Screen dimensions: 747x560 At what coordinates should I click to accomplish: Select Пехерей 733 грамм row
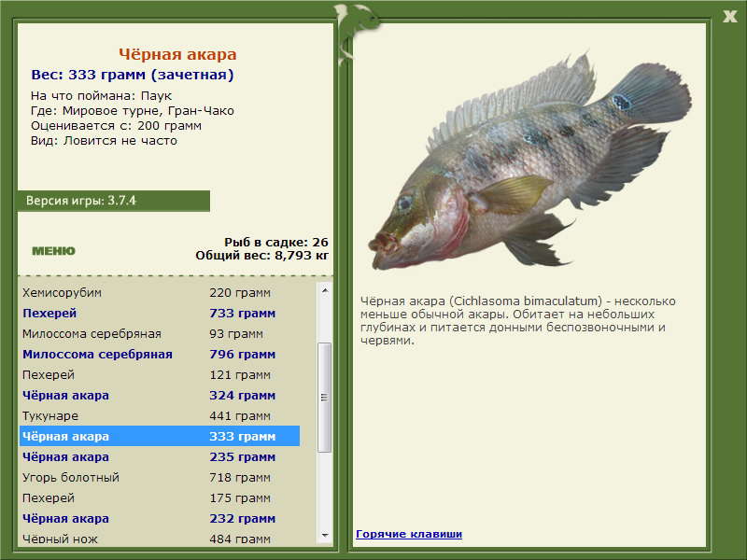point(160,314)
